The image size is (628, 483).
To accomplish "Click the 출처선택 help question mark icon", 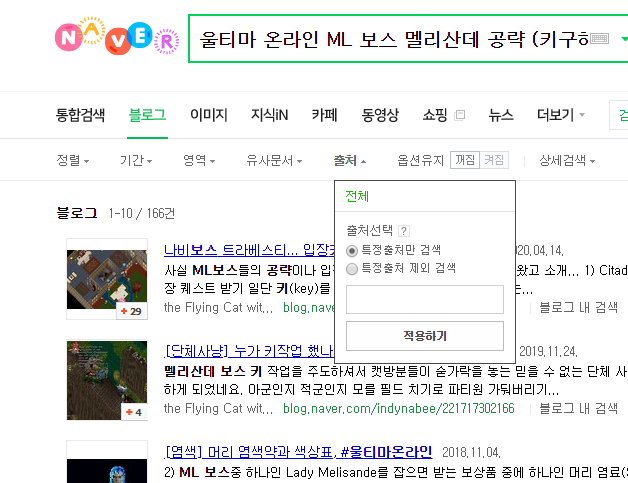I will pyautogui.click(x=404, y=231).
